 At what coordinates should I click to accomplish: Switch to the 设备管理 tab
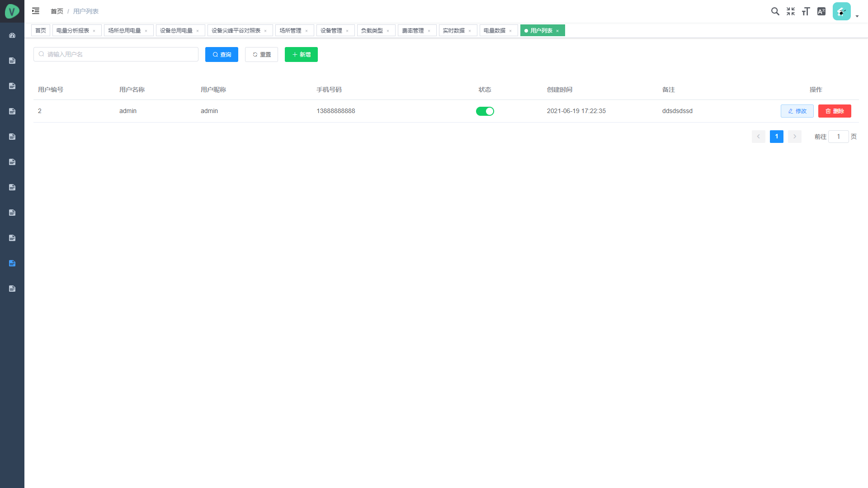click(331, 31)
